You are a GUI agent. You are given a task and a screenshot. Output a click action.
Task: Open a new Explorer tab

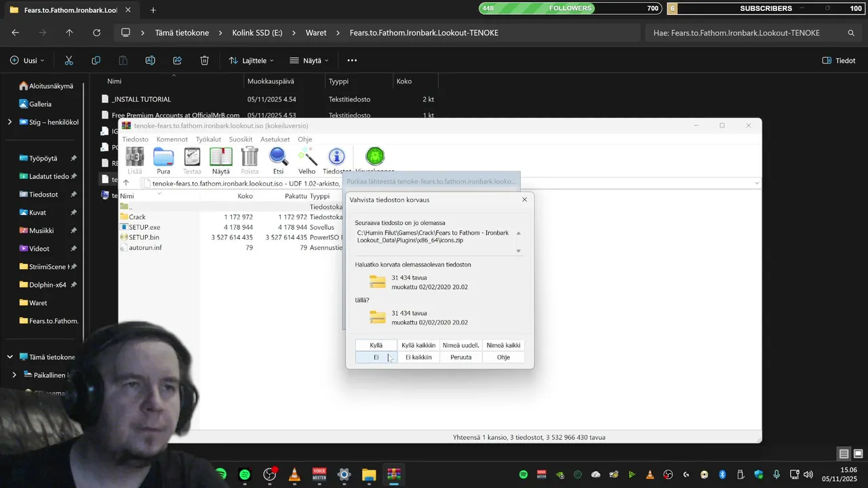pos(153,10)
